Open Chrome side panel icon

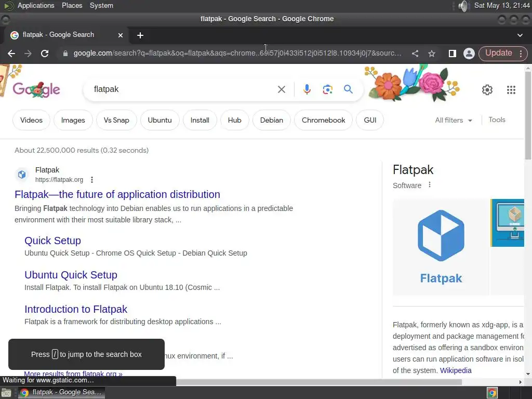pos(452,54)
